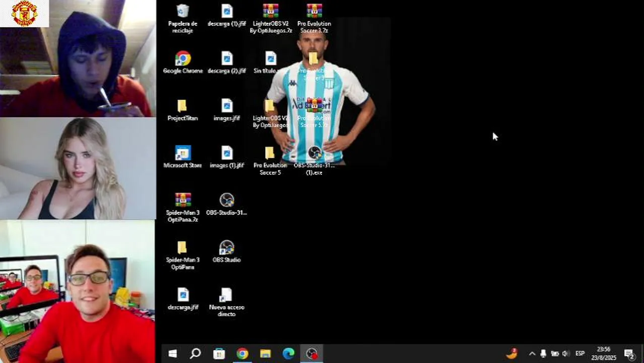
Task: Select the Nuevo acceso directo shortcut
Action: tap(226, 302)
